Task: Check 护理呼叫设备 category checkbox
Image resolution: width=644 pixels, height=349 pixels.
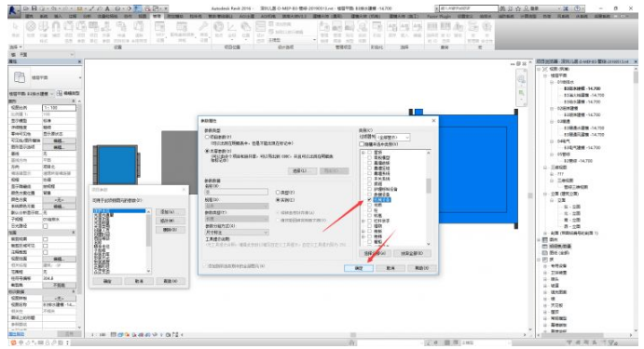Action: 369,189
